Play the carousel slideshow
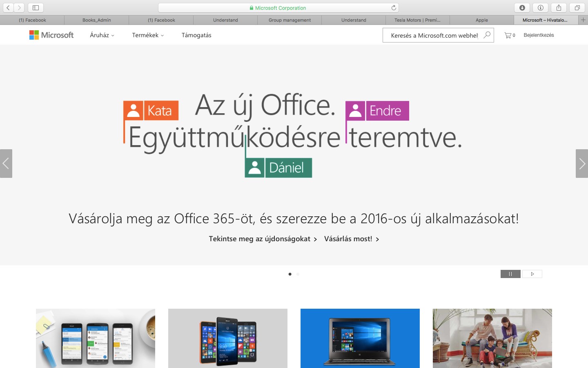 532,274
